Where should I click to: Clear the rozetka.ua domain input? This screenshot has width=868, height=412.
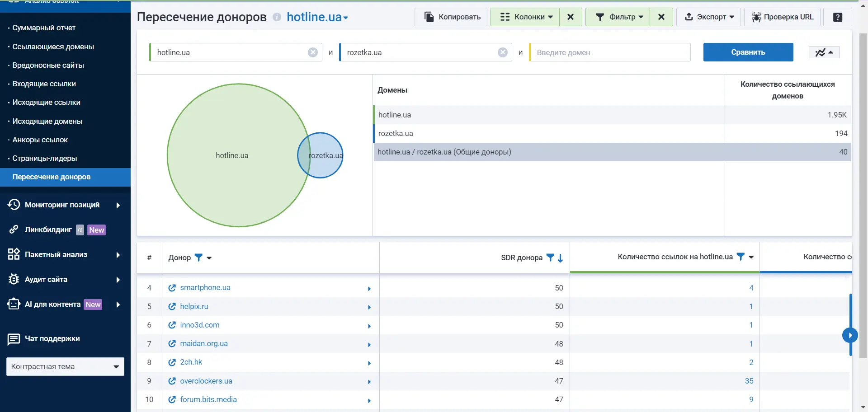point(502,52)
